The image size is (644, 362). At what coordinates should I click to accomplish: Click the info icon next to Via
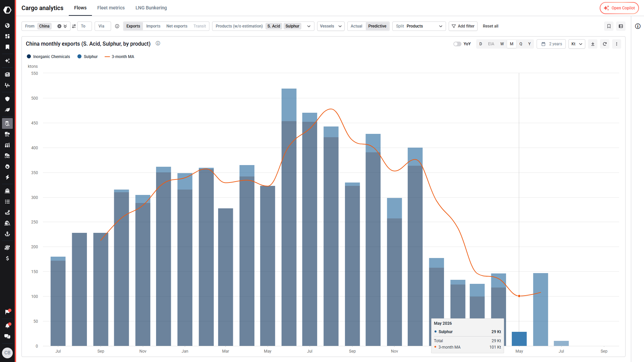(x=117, y=26)
